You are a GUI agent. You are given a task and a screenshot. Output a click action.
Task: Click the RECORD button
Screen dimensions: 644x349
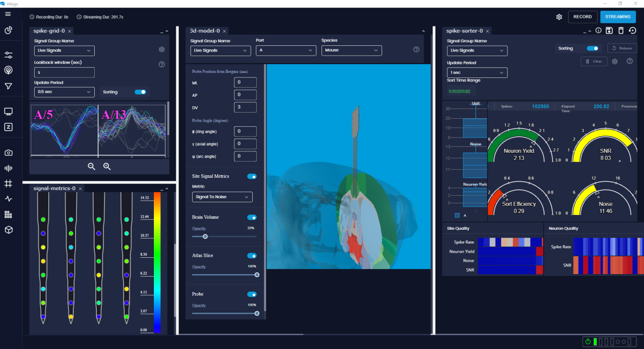pos(582,17)
